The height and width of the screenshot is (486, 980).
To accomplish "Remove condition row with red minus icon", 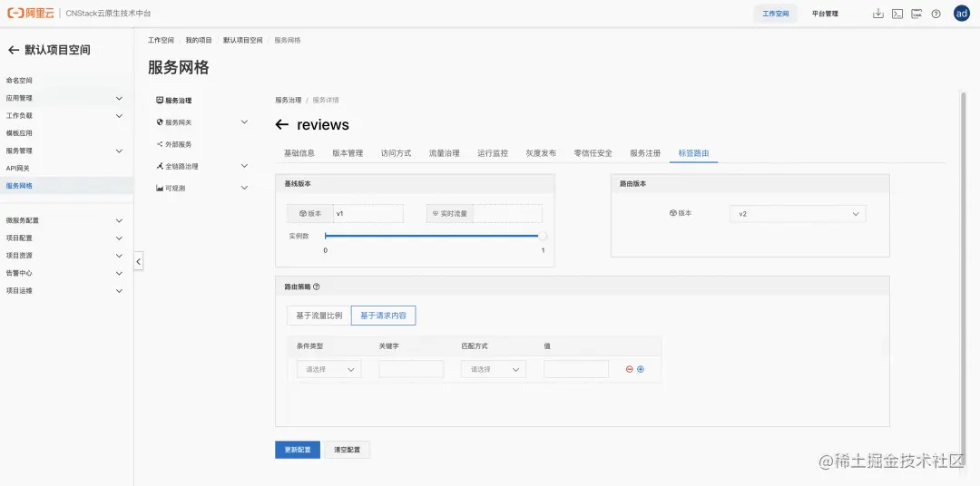I will click(630, 369).
